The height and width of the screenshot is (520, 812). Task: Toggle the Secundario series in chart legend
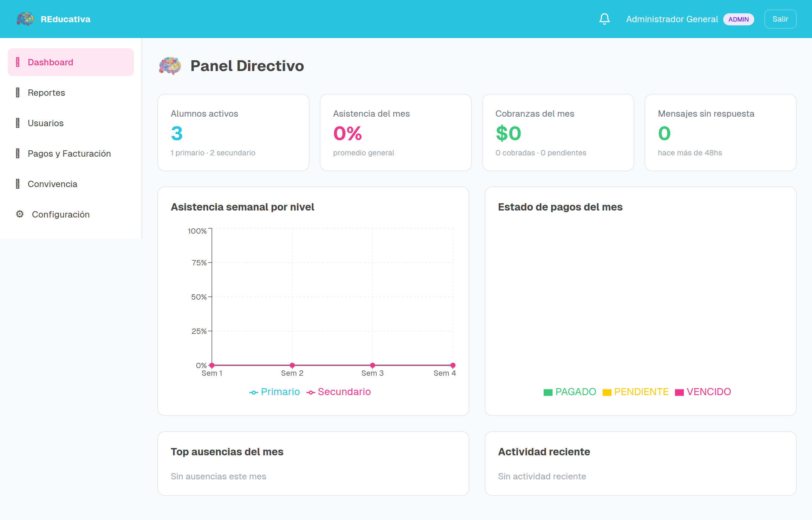pyautogui.click(x=338, y=392)
